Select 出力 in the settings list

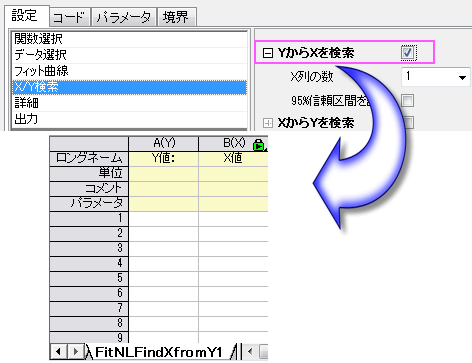point(129,119)
